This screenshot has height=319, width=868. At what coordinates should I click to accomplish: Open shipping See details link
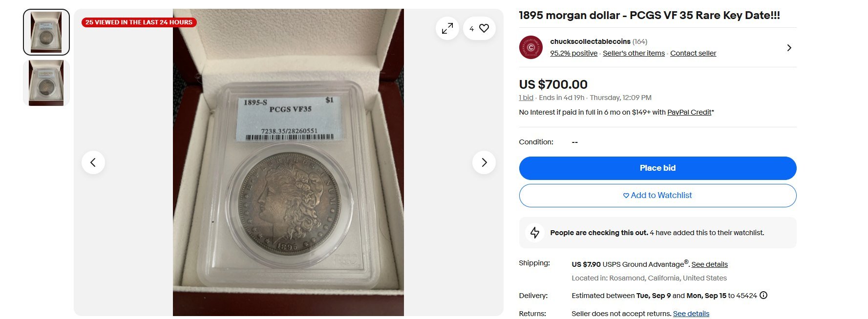click(709, 264)
